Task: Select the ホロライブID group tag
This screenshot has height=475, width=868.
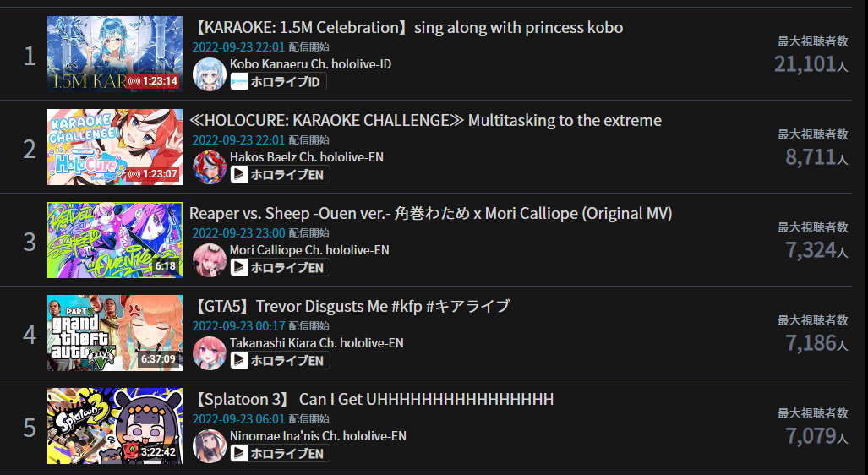Action: [278, 82]
